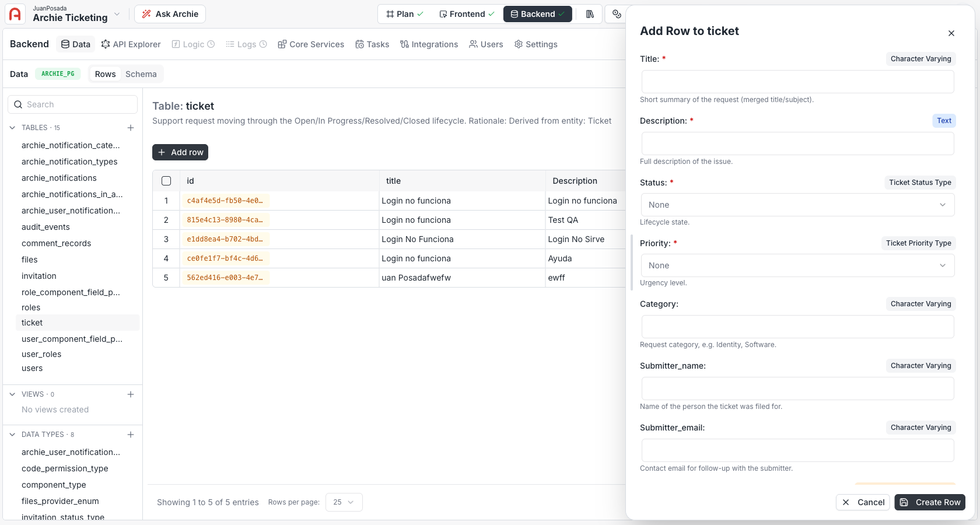980x525 pixels.
Task: Open Core Services section
Action: point(311,44)
